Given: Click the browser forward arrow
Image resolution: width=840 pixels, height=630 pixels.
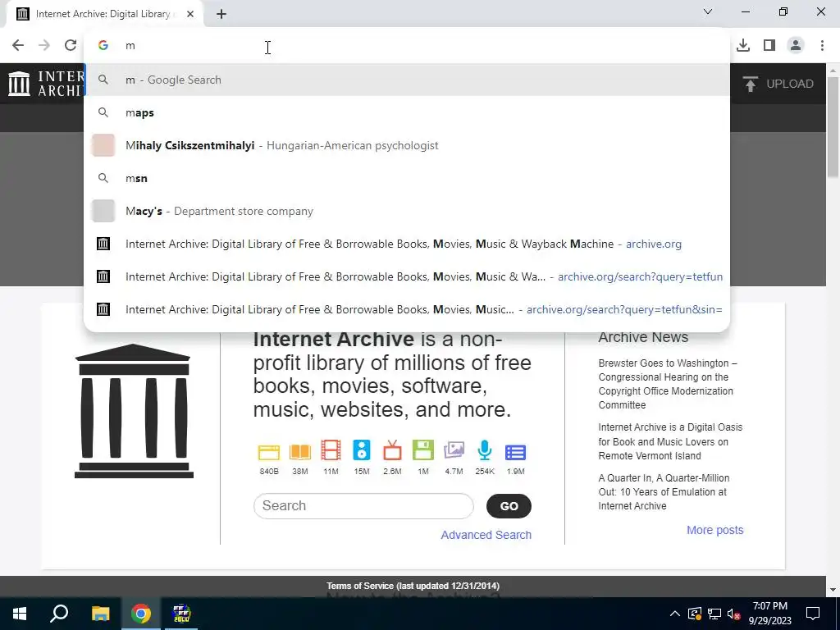Looking at the screenshot, I should (44, 46).
